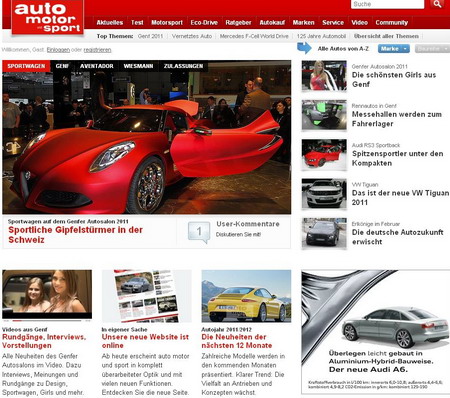The height and width of the screenshot is (398, 450).
Task: Open headline Sportliche Gipfelstürmer in der Schweiz
Action: pyautogui.click(x=76, y=235)
